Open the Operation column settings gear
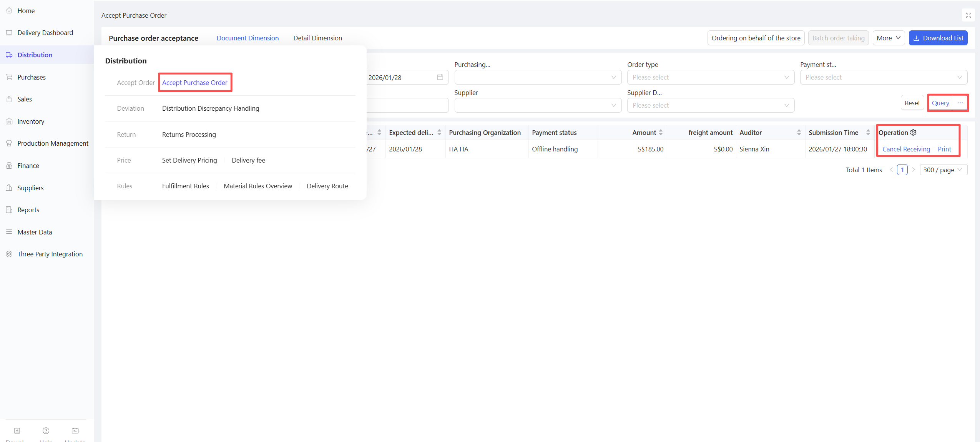This screenshot has height=442, width=980. click(x=914, y=133)
